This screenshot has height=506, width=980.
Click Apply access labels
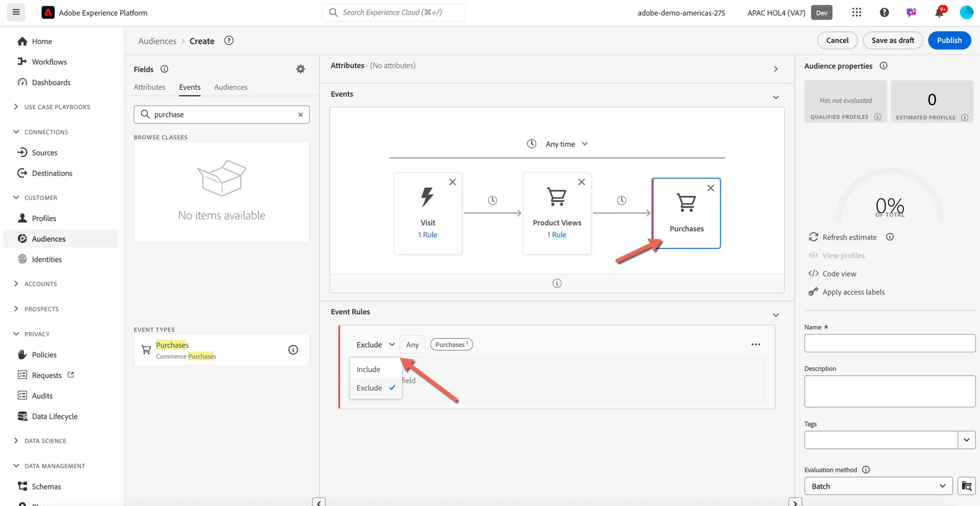847,292
